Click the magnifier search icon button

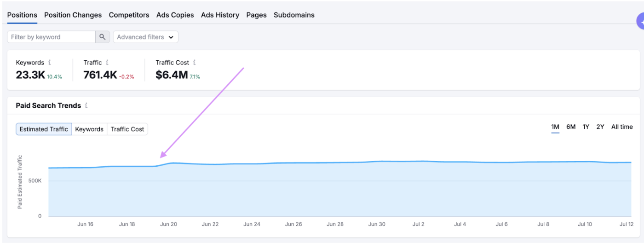point(103,37)
